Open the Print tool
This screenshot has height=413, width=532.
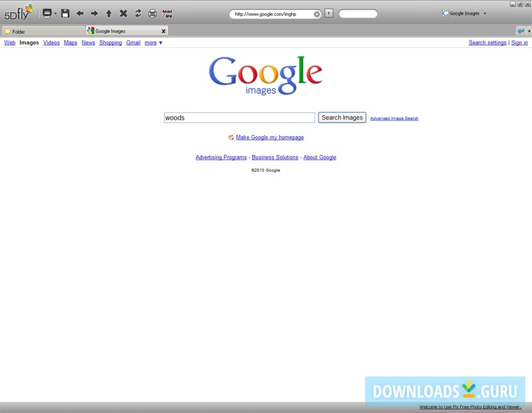152,13
